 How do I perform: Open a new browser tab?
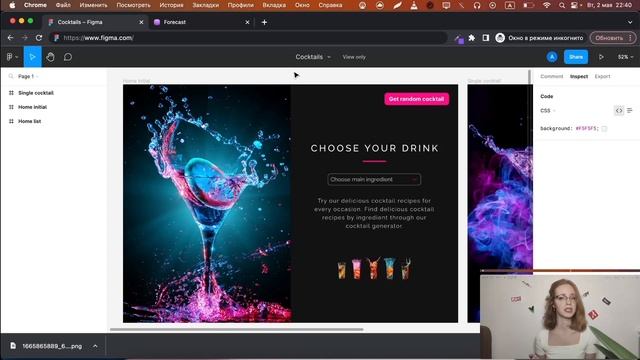pyautogui.click(x=264, y=22)
